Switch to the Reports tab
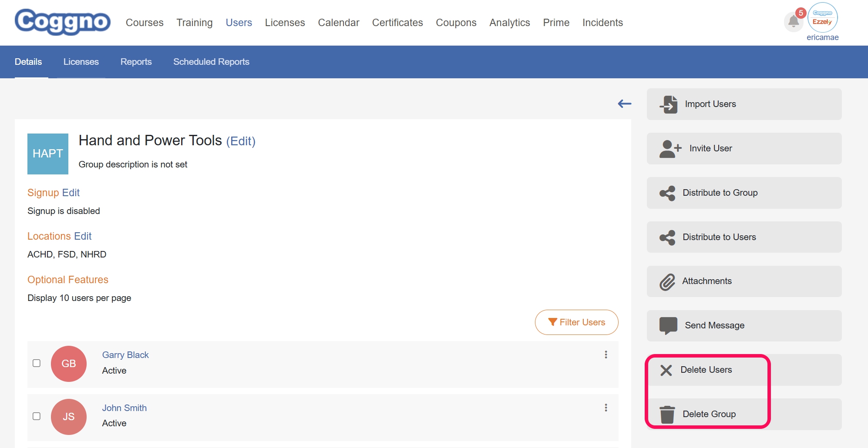 click(136, 62)
